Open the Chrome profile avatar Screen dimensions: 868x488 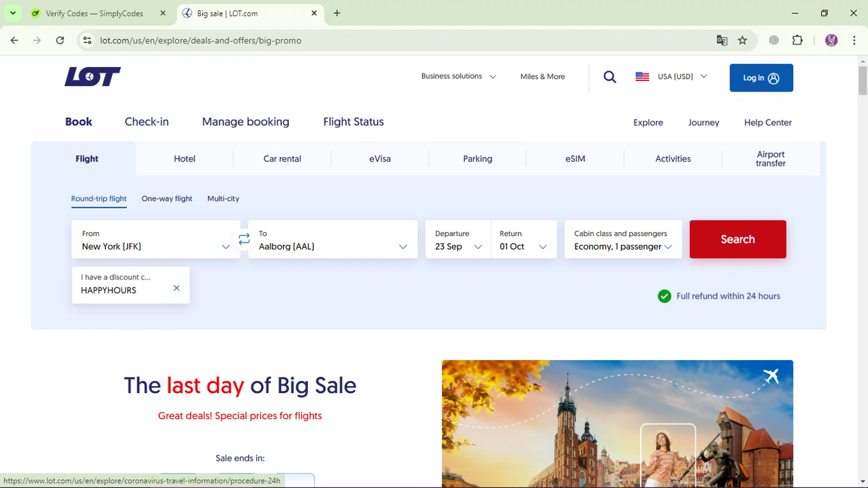coord(832,41)
